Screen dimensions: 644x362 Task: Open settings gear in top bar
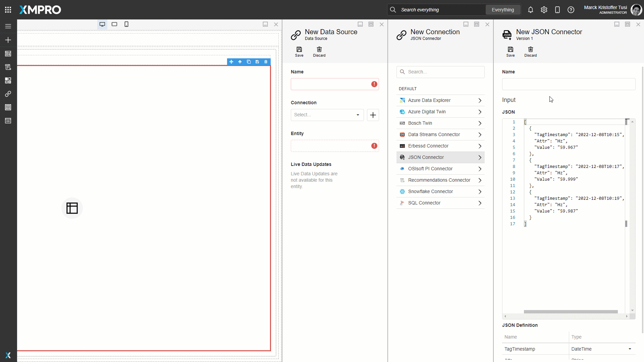[544, 10]
